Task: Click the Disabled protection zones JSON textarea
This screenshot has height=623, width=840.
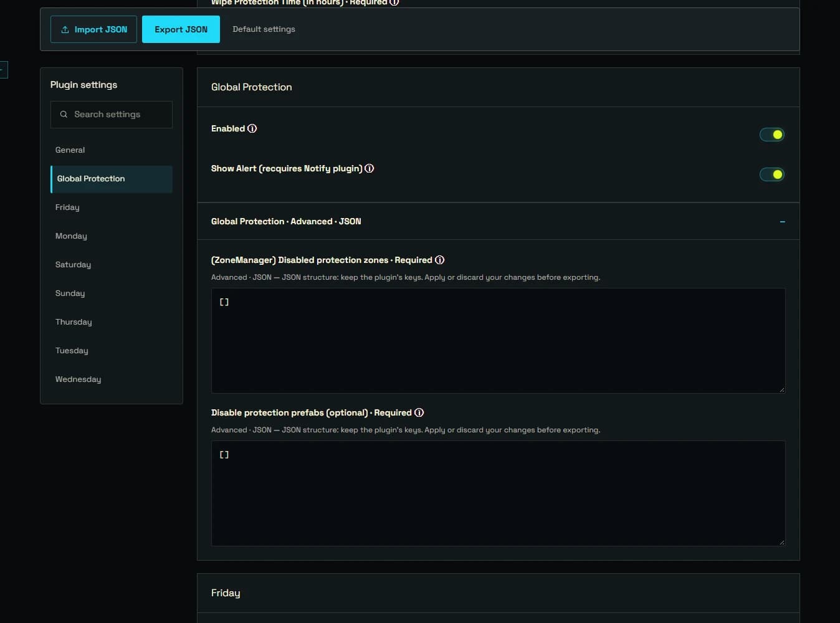Action: click(498, 341)
